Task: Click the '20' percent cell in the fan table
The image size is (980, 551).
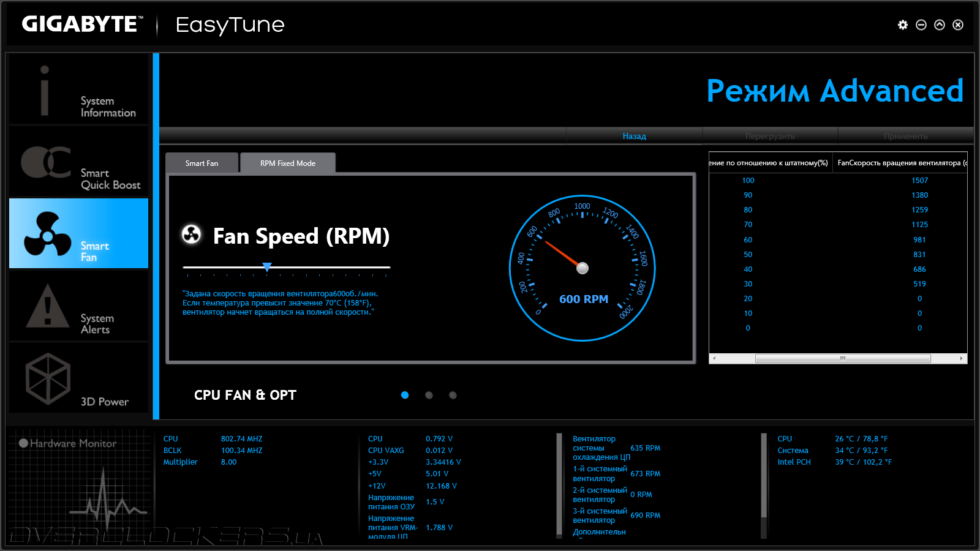Action: [x=748, y=299]
